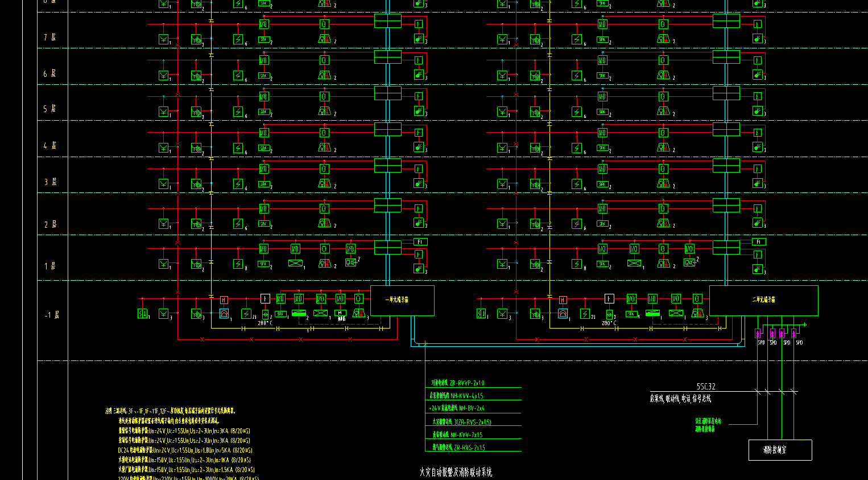The height and width of the screenshot is (480, 868).
Task: Click the crossed box symbol on floor 1 unit one
Action: point(295,263)
